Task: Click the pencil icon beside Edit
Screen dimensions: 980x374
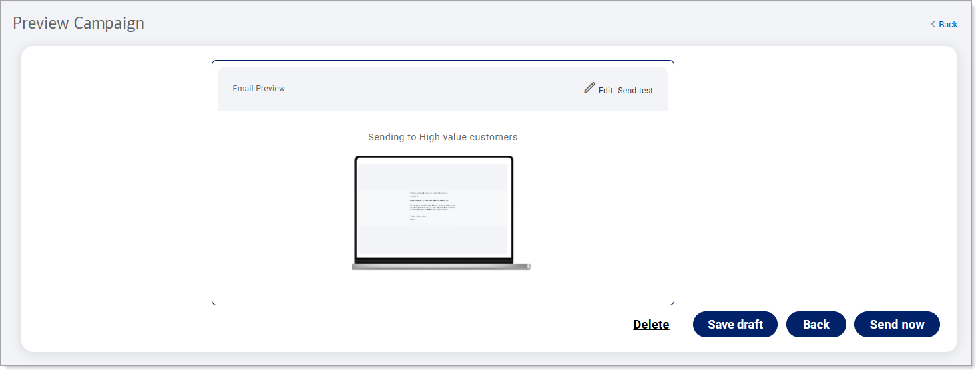Action: 589,88
